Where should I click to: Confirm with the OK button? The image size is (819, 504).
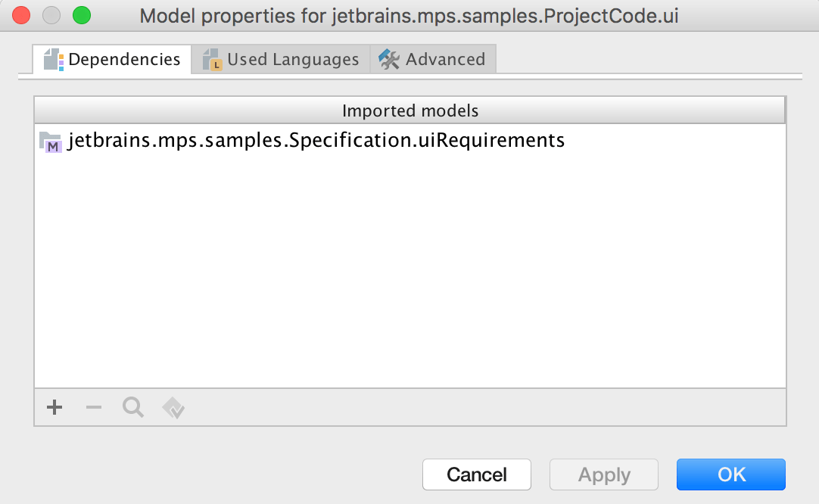click(x=731, y=474)
